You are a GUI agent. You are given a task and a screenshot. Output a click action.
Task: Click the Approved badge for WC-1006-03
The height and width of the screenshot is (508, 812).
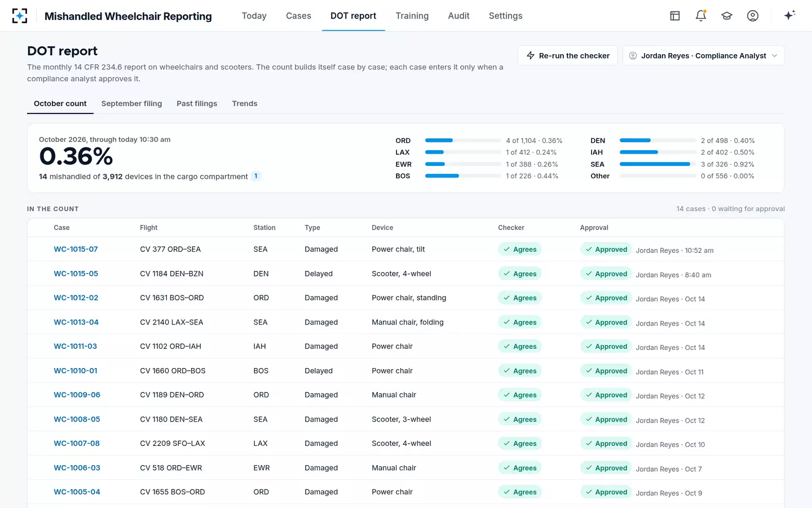606,468
